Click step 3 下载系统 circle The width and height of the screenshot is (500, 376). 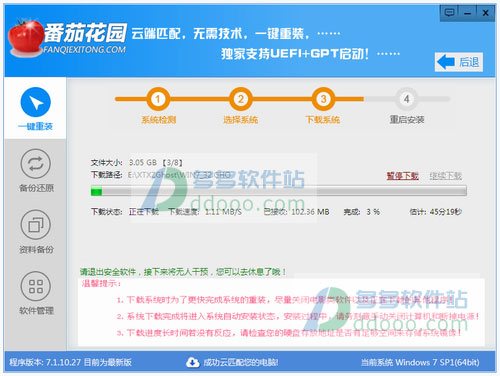pyautogui.click(x=323, y=99)
